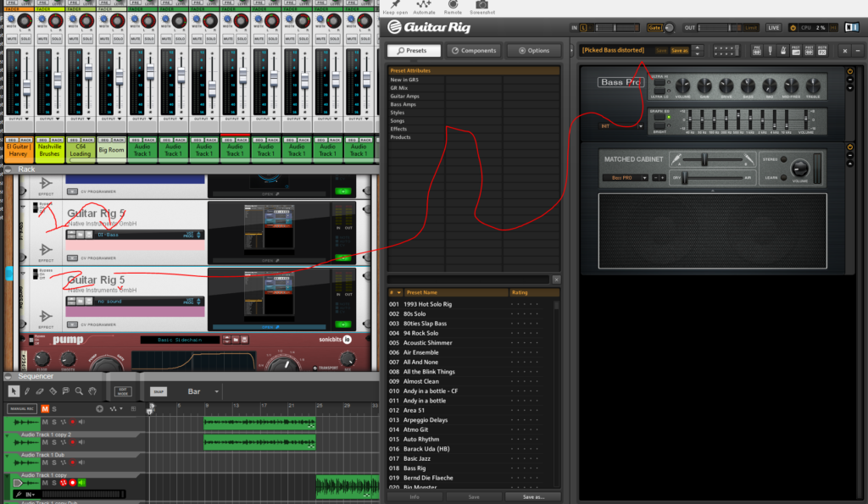Show the PRE tapedeck in Guitar Rig toolbar
The height and width of the screenshot is (504, 868).
point(757,51)
